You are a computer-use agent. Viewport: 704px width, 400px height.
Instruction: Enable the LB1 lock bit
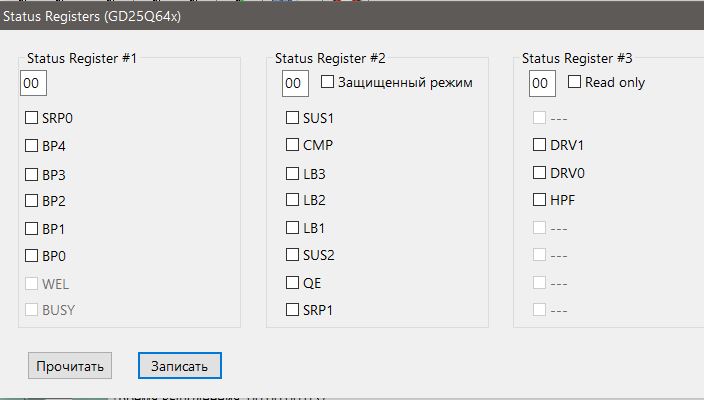coord(293,228)
